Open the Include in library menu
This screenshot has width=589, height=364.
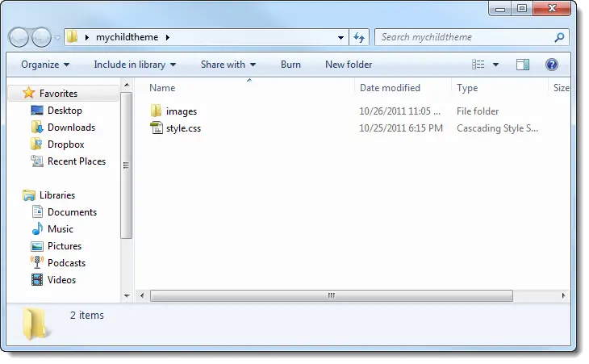coord(135,65)
